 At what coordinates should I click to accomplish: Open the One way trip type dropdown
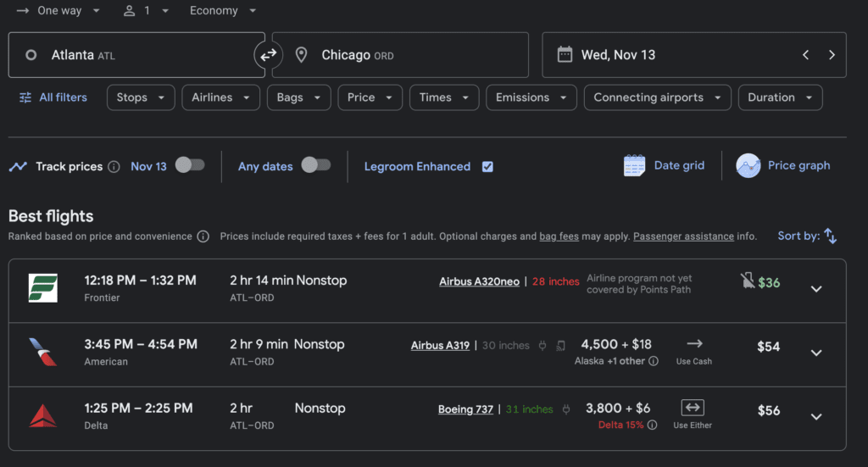point(58,10)
